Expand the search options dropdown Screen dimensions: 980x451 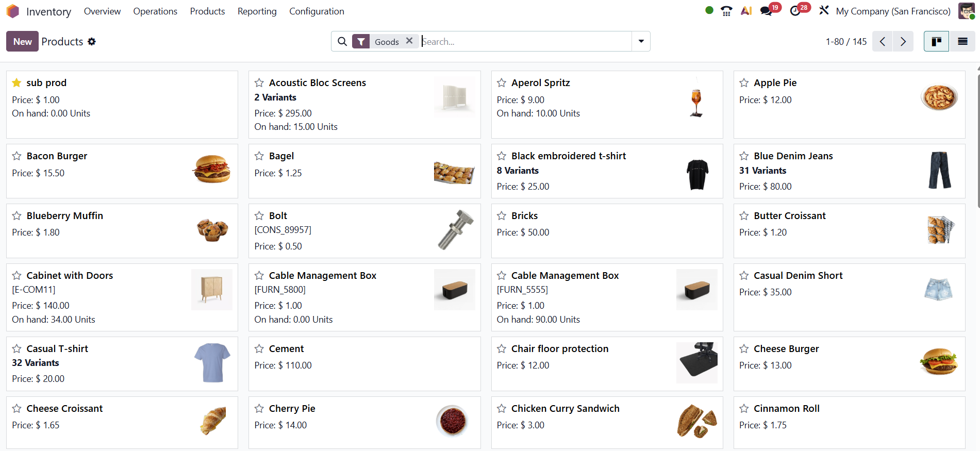tap(640, 41)
